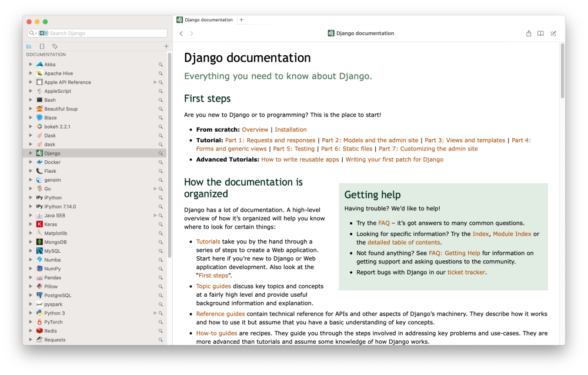Screen dimensions: 588x375
Task: Click magnifier icon on Bash row
Action: [x=161, y=100]
